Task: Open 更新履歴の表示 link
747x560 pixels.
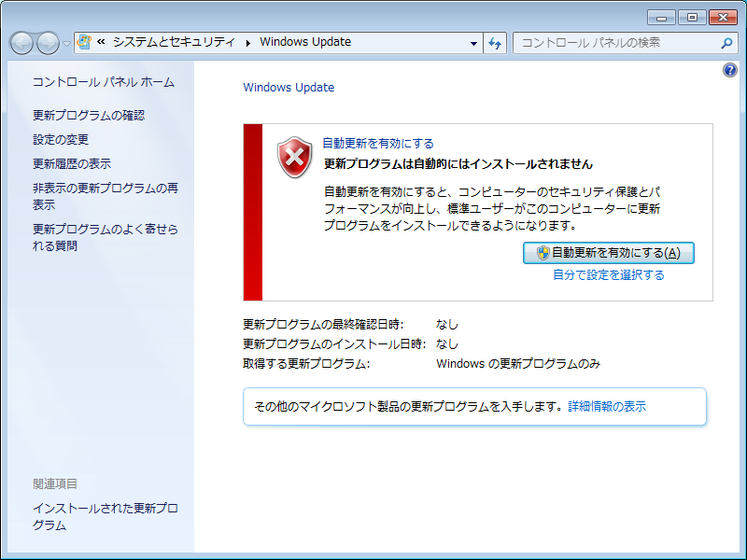Action: (x=72, y=164)
